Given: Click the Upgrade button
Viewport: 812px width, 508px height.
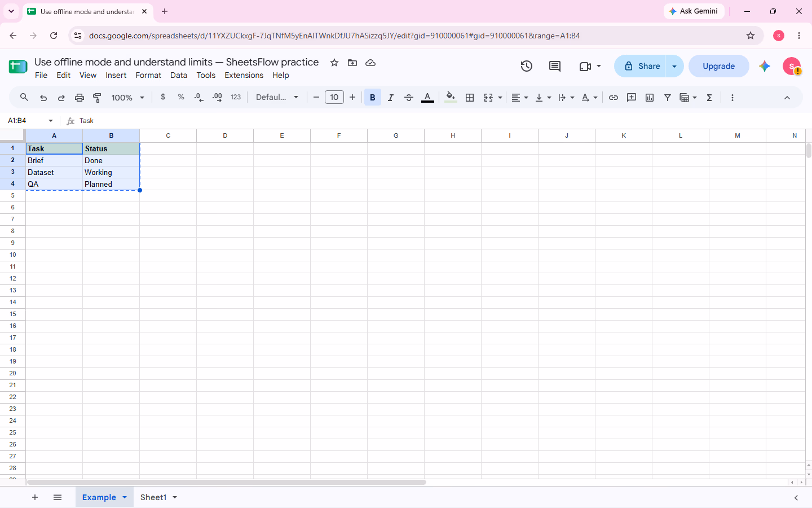Looking at the screenshot, I should pos(719,66).
